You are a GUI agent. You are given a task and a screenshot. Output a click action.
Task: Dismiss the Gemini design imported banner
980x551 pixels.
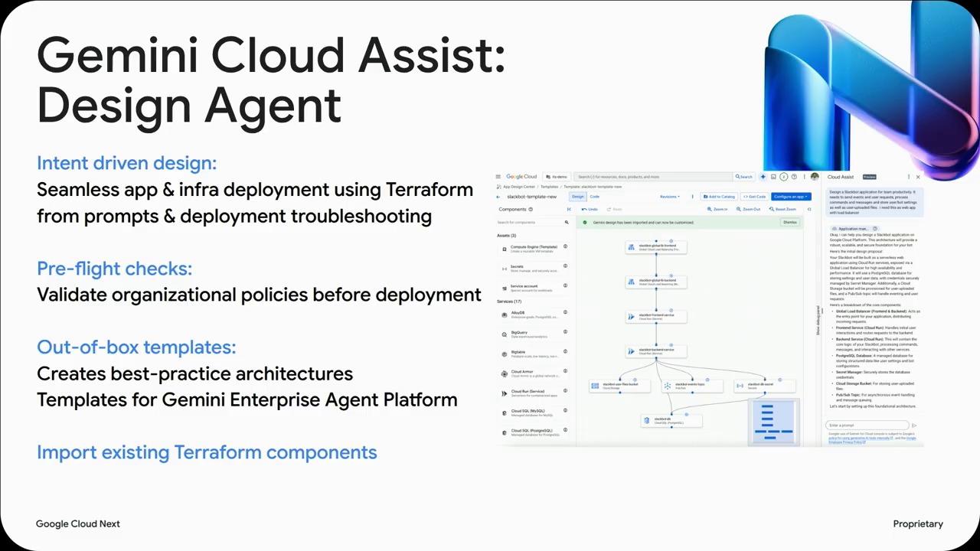[789, 222]
